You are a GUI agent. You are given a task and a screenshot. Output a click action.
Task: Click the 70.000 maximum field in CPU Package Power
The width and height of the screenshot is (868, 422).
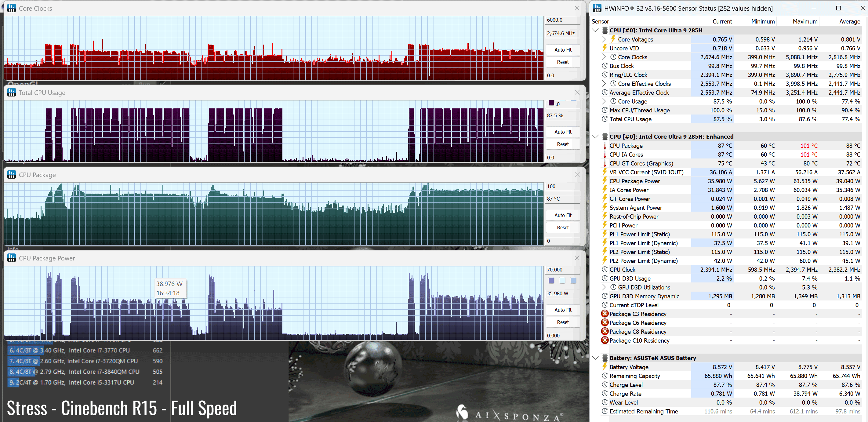[563, 270]
